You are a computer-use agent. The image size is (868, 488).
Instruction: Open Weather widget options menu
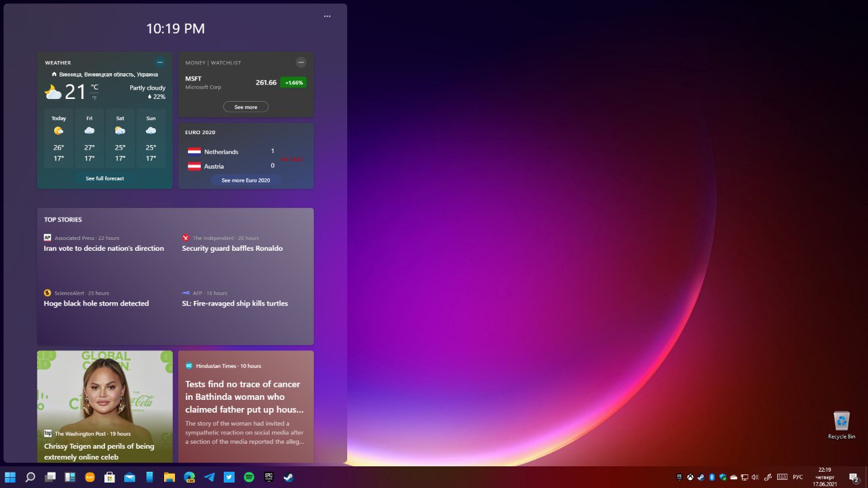click(x=159, y=62)
